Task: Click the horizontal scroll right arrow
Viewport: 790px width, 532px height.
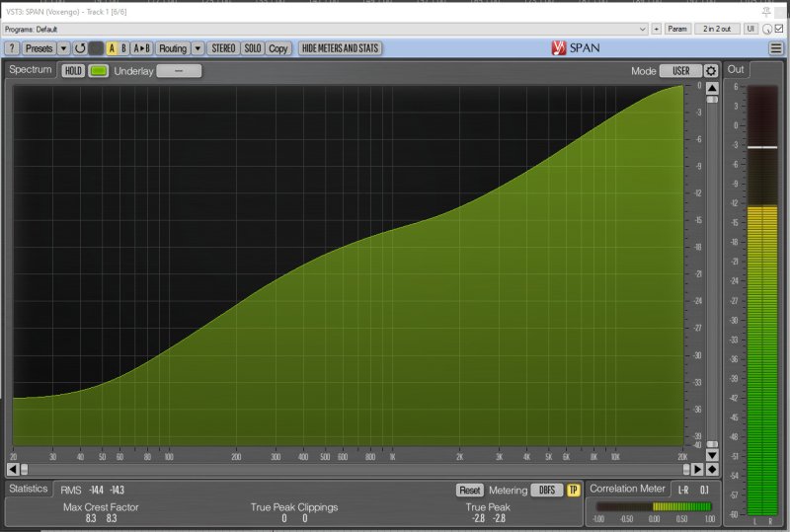Action: (x=697, y=469)
